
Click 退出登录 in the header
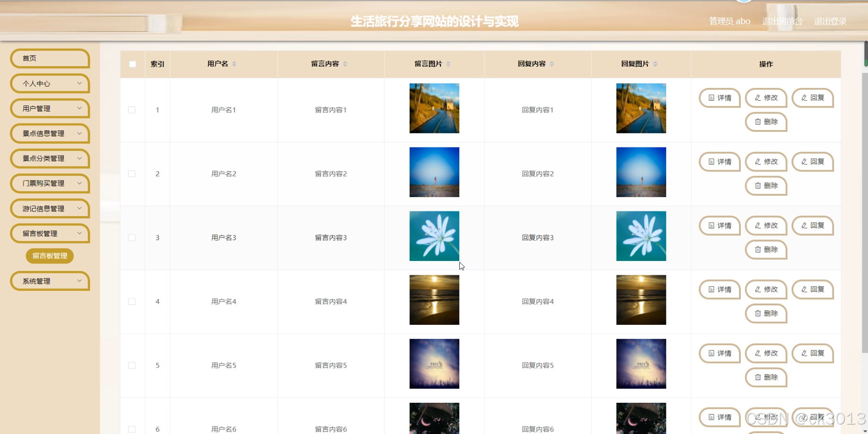point(830,21)
